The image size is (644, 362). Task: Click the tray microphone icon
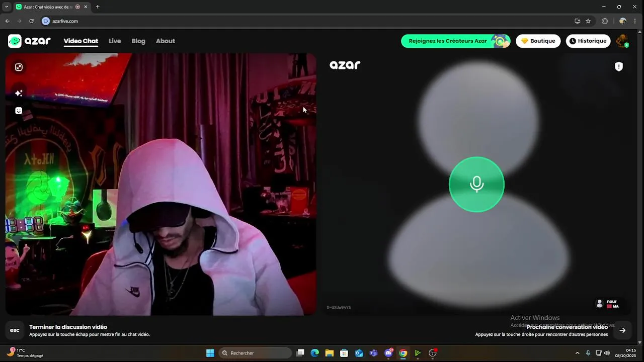pyautogui.click(x=588, y=353)
